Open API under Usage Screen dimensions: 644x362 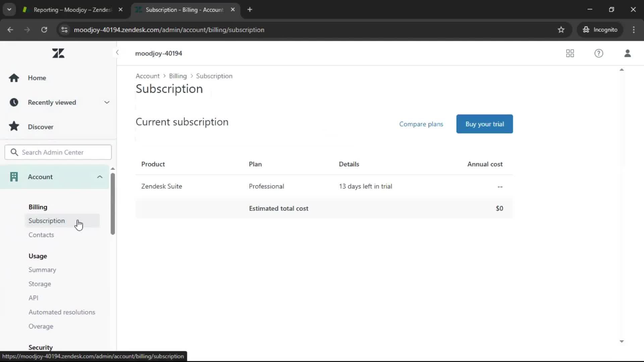click(x=34, y=298)
